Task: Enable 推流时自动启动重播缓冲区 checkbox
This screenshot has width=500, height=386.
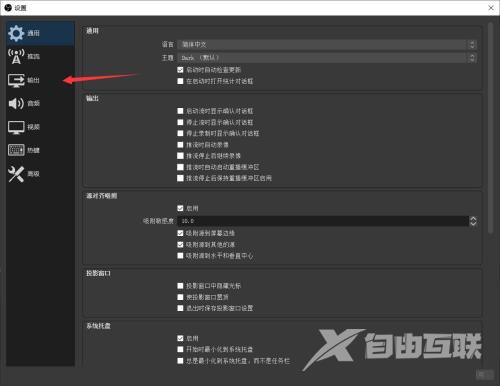Action: click(180, 167)
